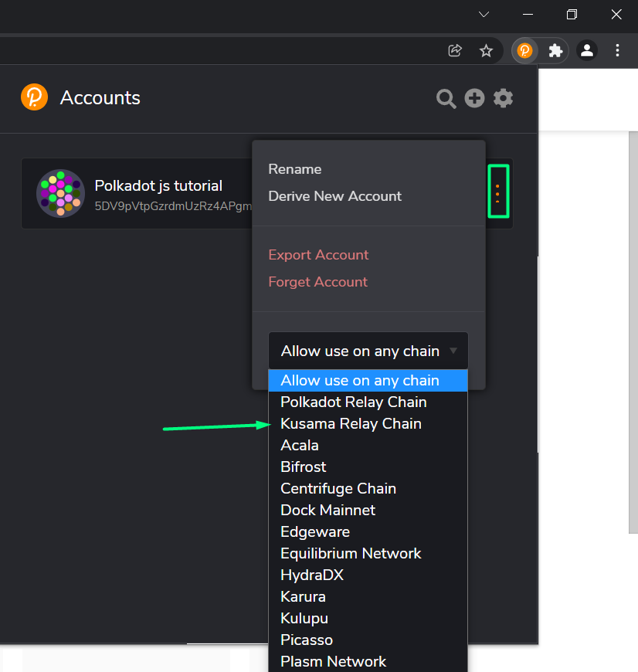
Task: Open extension settings via the gear icon
Action: coord(503,98)
